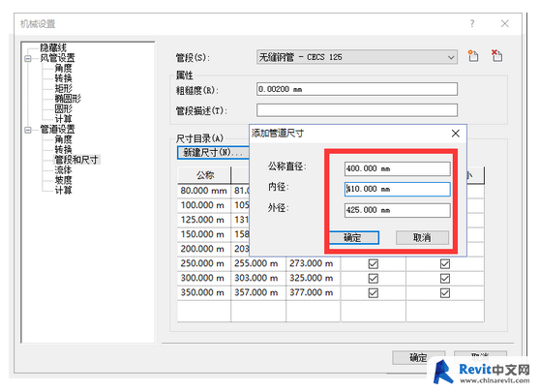The image size is (540, 392).
Task: Close the 机械设置 window
Action: [504, 24]
